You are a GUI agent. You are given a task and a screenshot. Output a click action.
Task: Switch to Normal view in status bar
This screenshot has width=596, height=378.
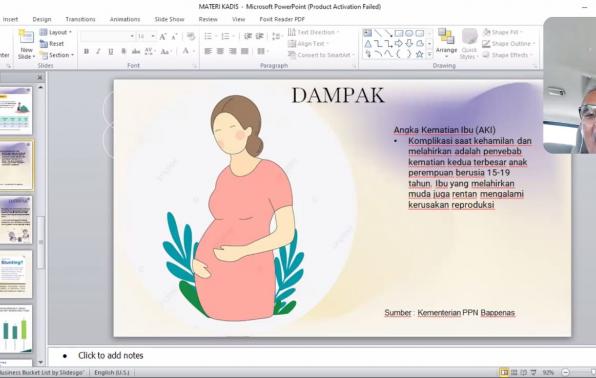(x=504, y=372)
